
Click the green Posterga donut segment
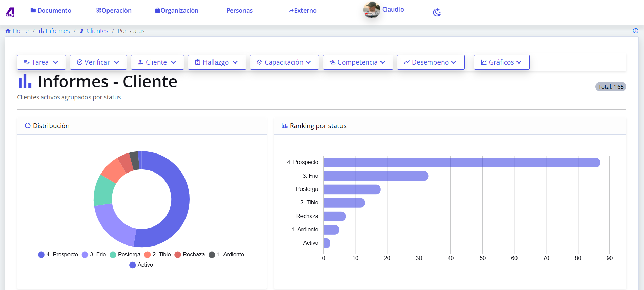click(104, 190)
